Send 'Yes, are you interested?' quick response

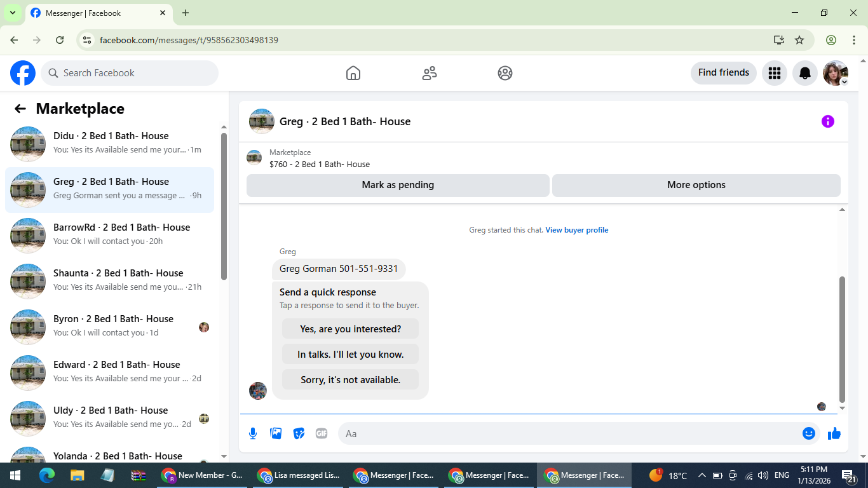[350, 329]
